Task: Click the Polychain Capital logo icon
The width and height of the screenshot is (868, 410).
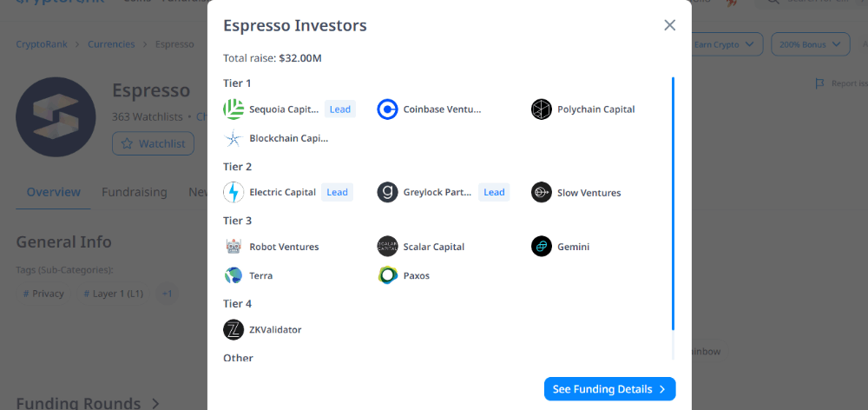Action: pyautogui.click(x=542, y=109)
